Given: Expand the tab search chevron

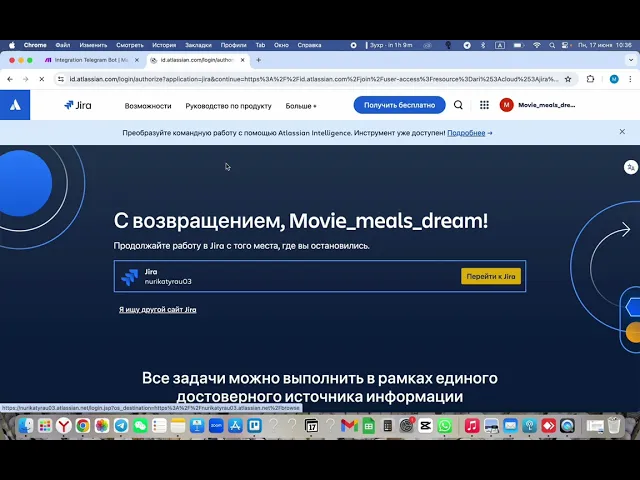Looking at the screenshot, I should coord(631,60).
